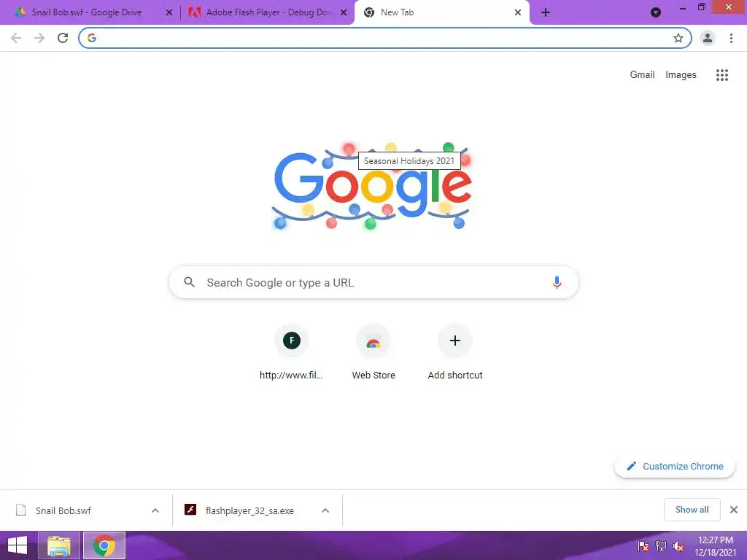Screen dimensions: 747x560
Task: Open Action Center flag icon in tray
Action: (643, 546)
